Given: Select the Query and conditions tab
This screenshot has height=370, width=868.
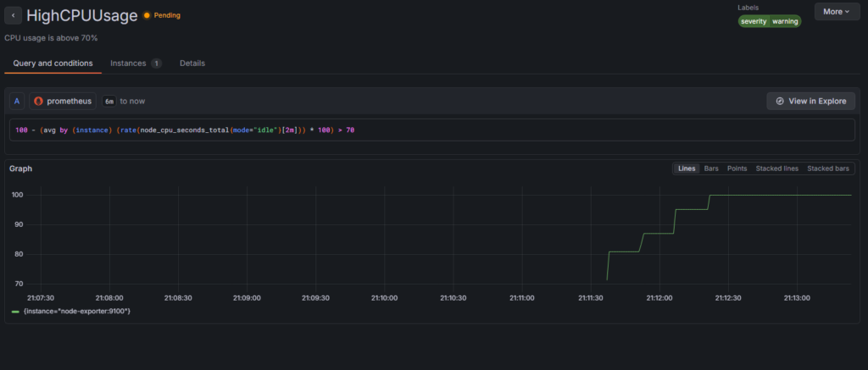Looking at the screenshot, I should click(x=53, y=64).
